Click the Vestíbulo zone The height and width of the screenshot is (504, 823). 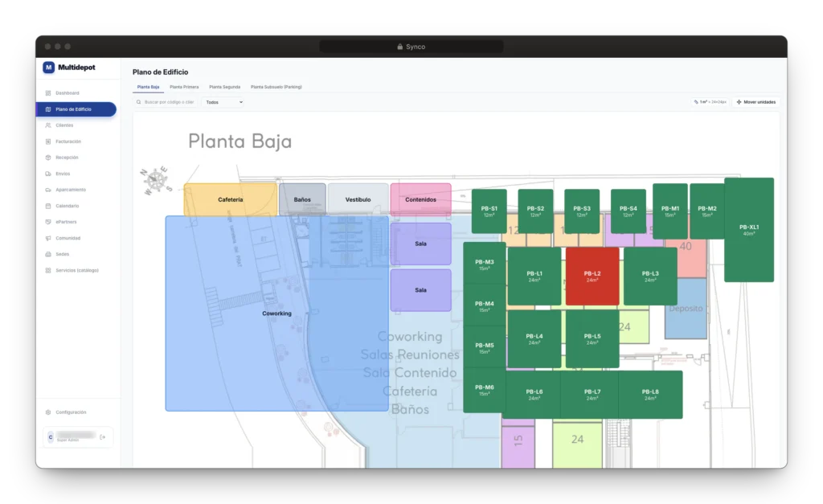coord(358,199)
